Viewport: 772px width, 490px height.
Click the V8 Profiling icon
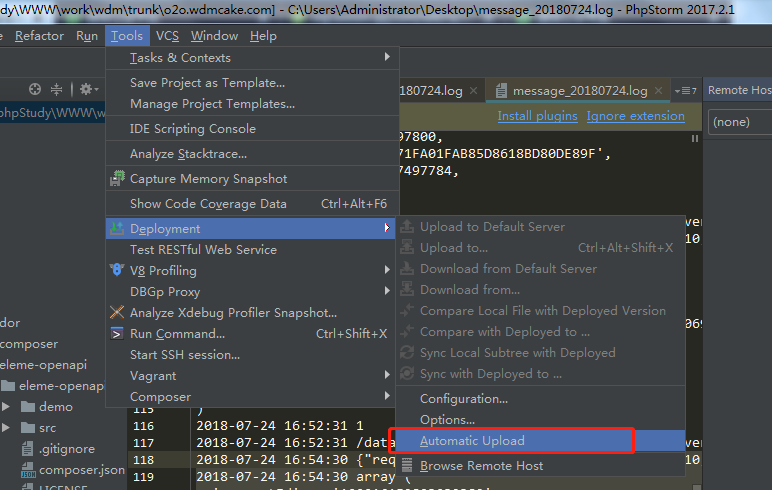(117, 270)
